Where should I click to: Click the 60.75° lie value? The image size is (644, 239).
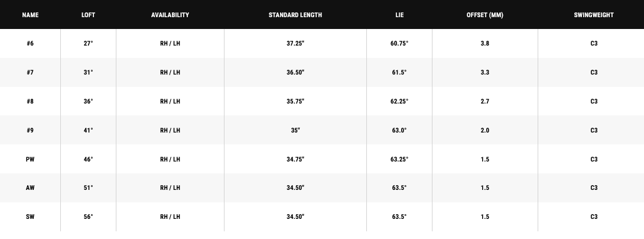399,43
